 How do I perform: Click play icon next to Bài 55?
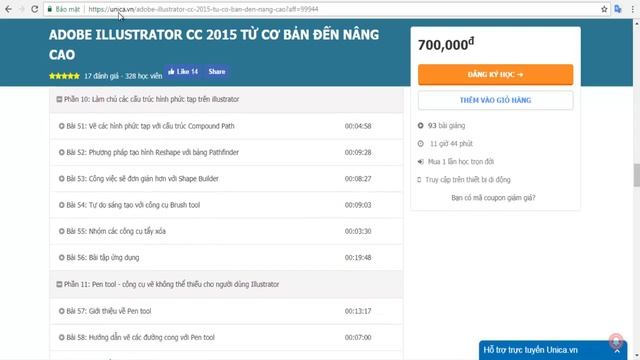62,231
